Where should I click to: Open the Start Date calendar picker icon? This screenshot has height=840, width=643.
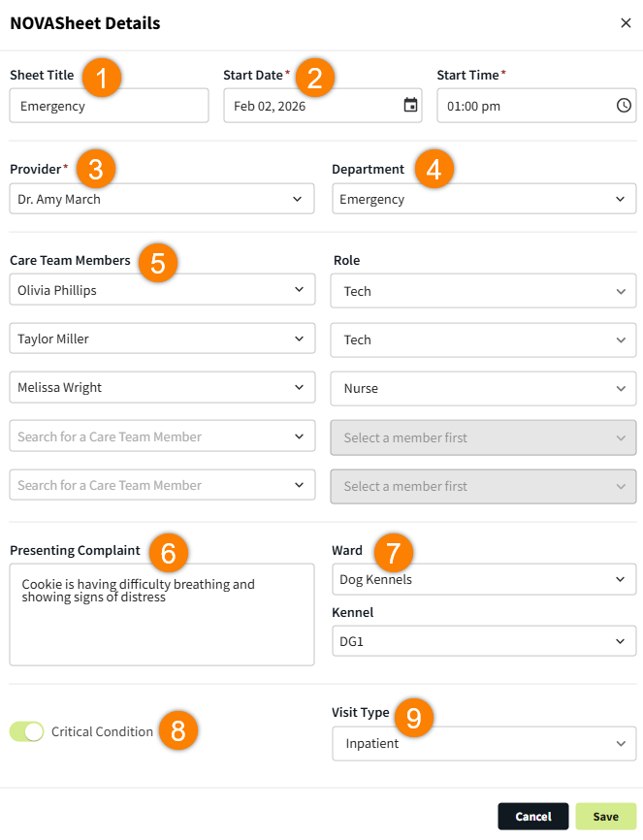click(410, 106)
